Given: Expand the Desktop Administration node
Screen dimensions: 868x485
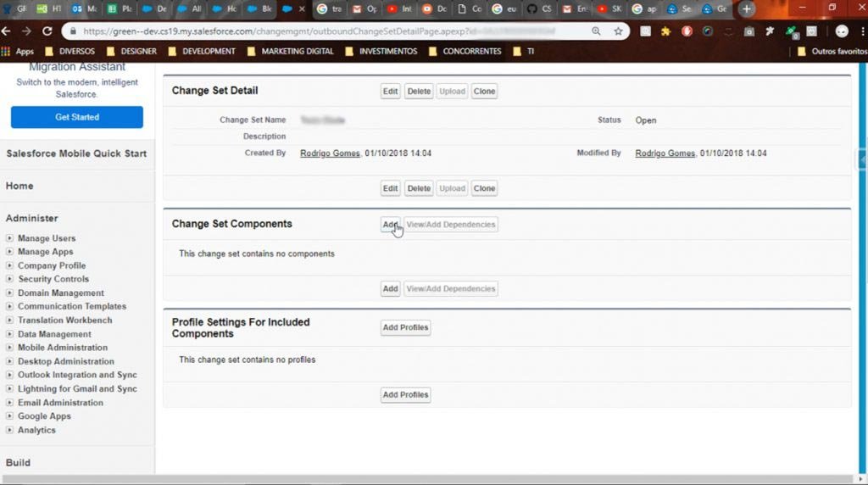Looking at the screenshot, I should pos(9,361).
